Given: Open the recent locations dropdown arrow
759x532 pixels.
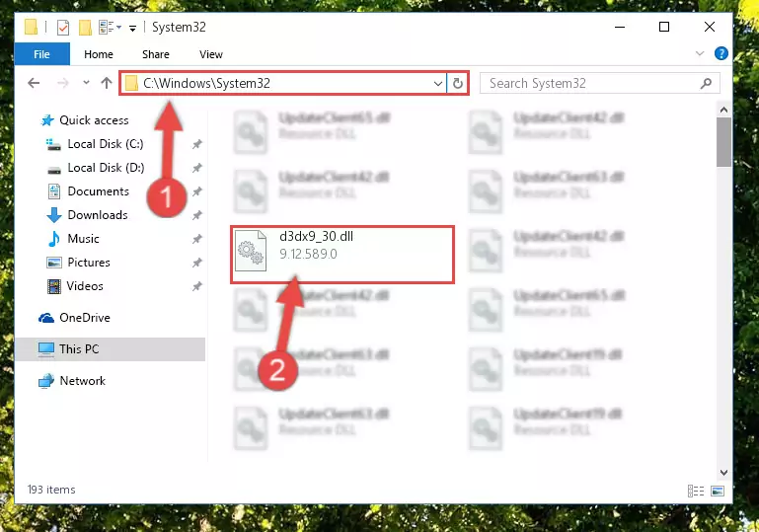Looking at the screenshot, I should pos(86,83).
